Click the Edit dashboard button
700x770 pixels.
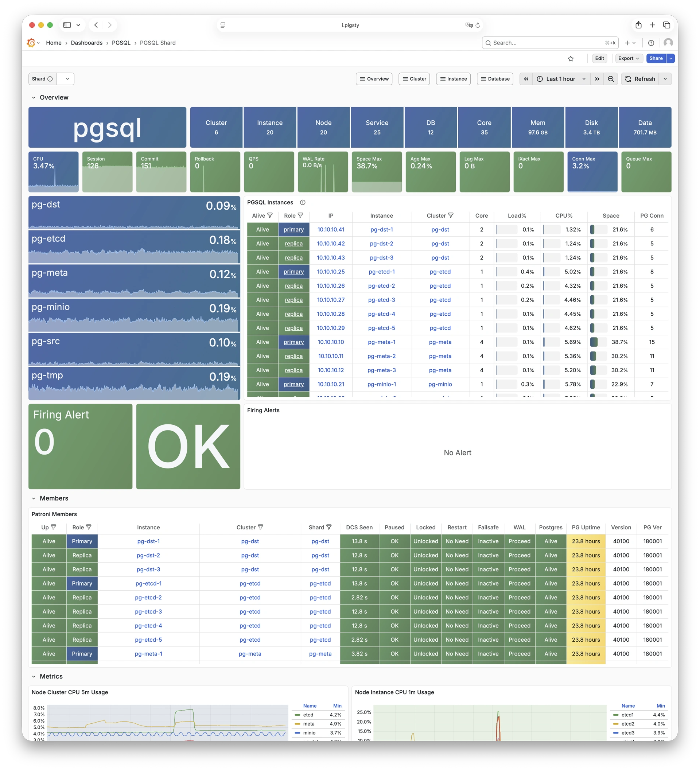click(x=599, y=58)
